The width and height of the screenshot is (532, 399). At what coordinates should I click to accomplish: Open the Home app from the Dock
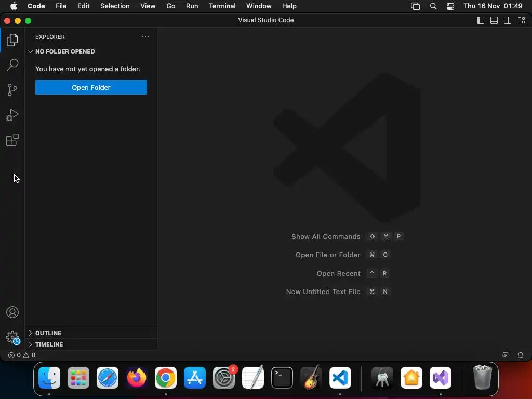pos(411,378)
